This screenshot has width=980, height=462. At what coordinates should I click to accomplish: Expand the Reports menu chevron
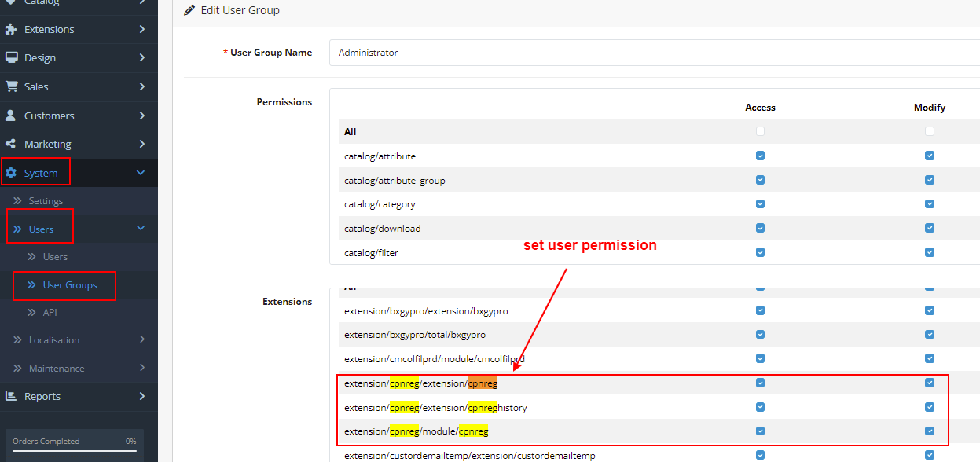[x=141, y=396]
